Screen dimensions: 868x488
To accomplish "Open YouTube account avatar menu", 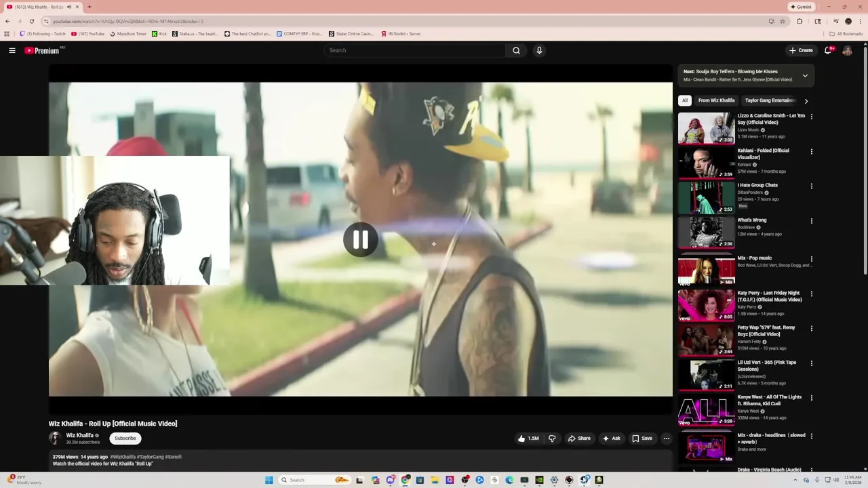I will 847,50.
